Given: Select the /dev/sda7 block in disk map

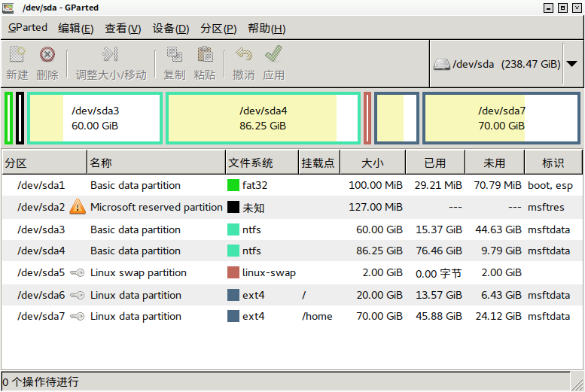Looking at the screenshot, I should tap(501, 118).
